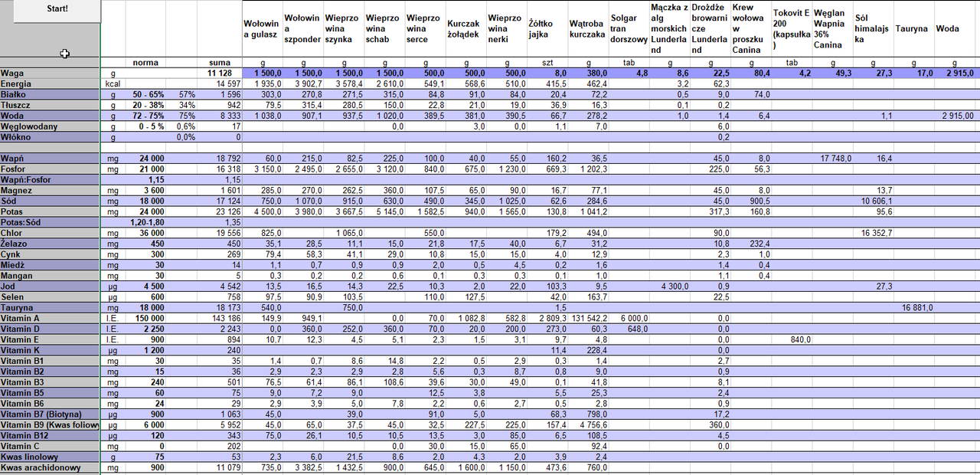Image resolution: width=980 pixels, height=475 pixels.
Task: Select the Kurczak żołądek column header
Action: [x=465, y=28]
